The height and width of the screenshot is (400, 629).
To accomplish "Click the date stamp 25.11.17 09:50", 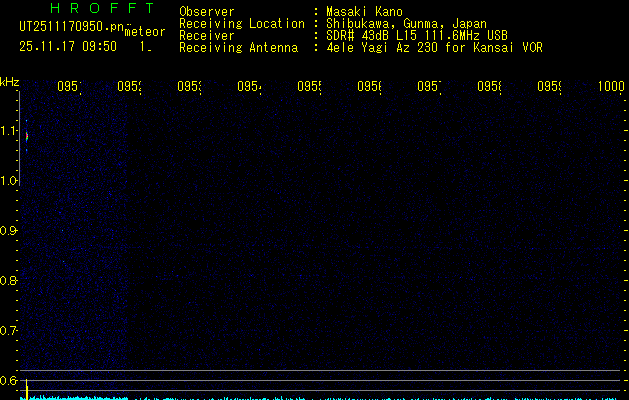I will [x=68, y=46].
